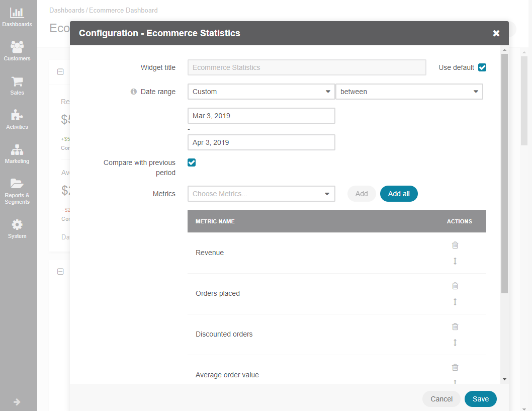Click the Date range info icon
532x411 pixels.
(134, 92)
